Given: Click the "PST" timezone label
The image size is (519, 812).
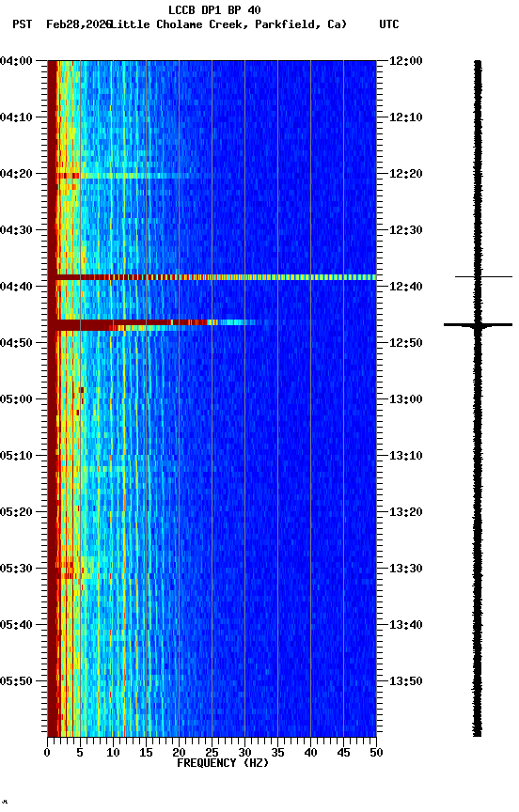Looking at the screenshot, I should (x=23, y=24).
